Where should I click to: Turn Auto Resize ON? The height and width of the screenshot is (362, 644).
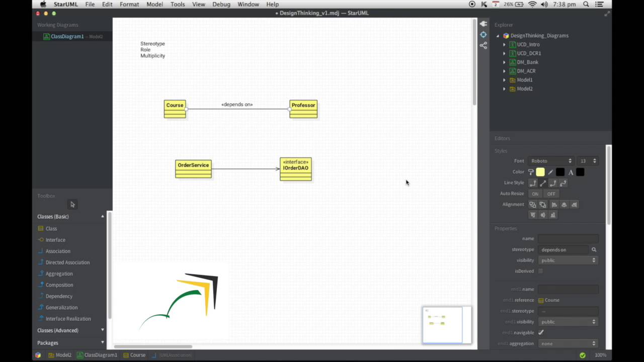[x=535, y=194]
